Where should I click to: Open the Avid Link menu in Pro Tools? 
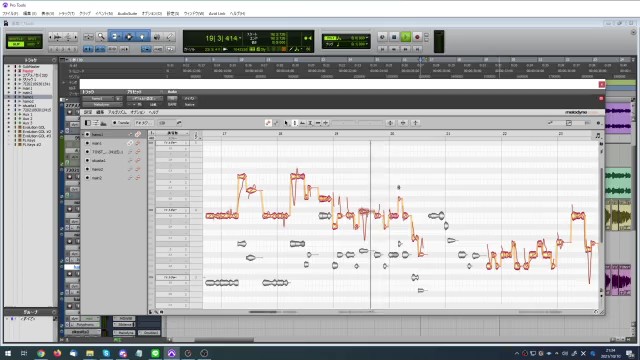tap(217, 13)
